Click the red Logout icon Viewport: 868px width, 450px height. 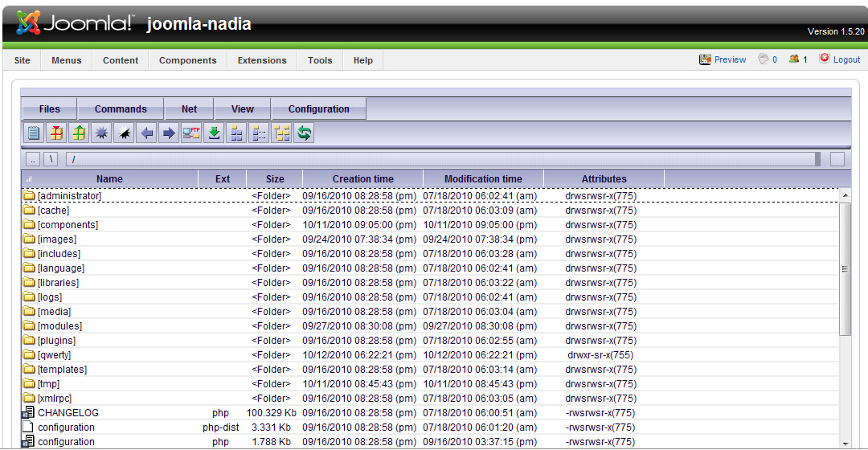(x=825, y=58)
